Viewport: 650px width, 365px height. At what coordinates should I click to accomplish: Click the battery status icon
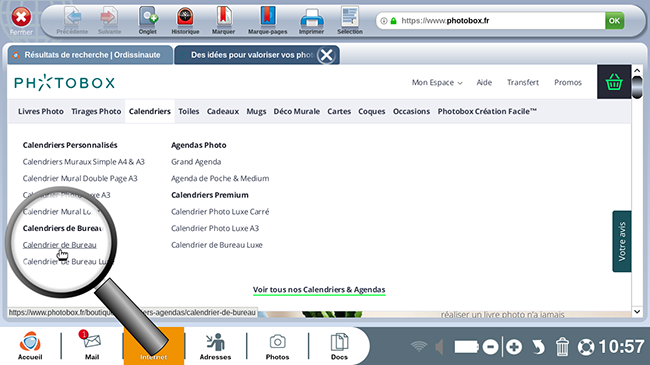tap(466, 347)
